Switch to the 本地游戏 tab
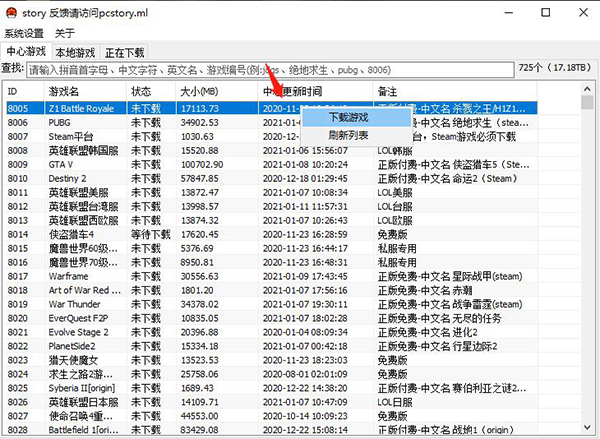The width and height of the screenshot is (600, 439). pos(76,52)
